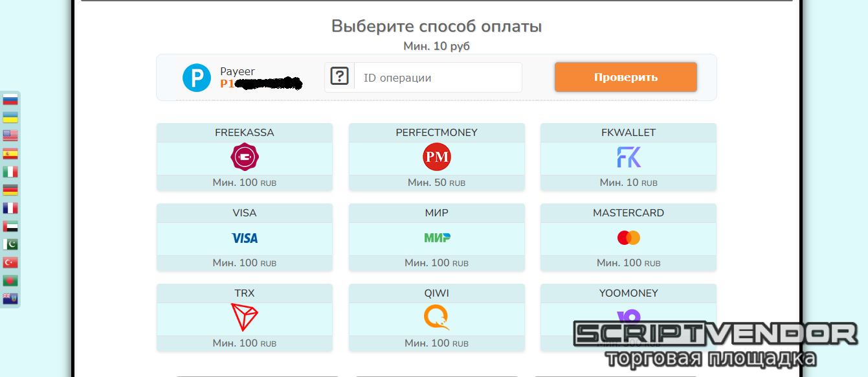Choose the United States flag icon
868x377 pixels.
click(x=10, y=136)
